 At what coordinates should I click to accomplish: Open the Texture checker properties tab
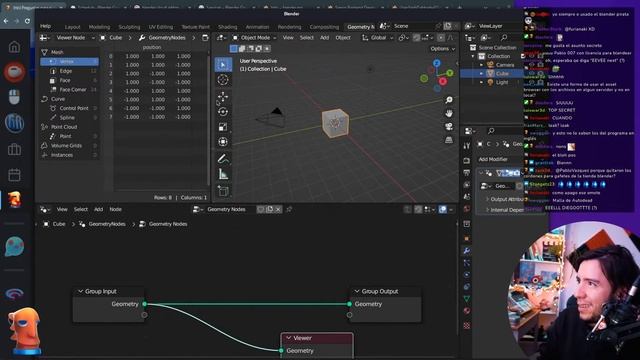(x=467, y=325)
